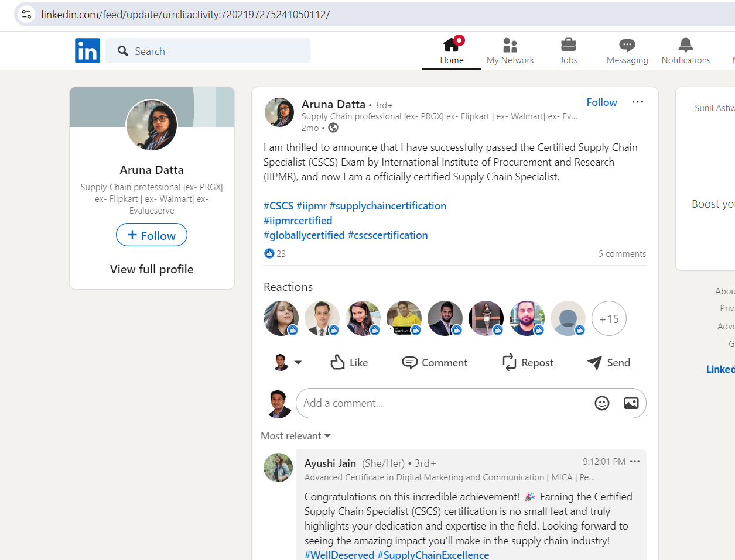Click the Comment speech bubble button
Screen dimensions: 735x560
pos(435,363)
